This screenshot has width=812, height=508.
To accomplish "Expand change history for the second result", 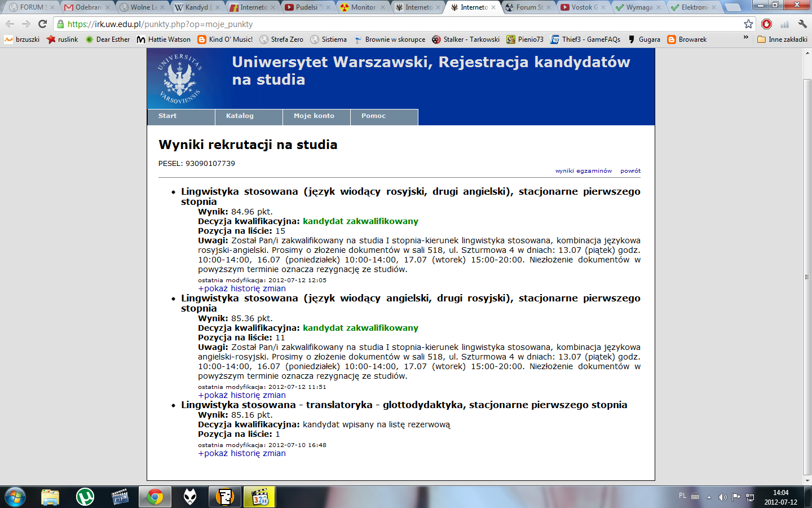I will (x=242, y=395).
